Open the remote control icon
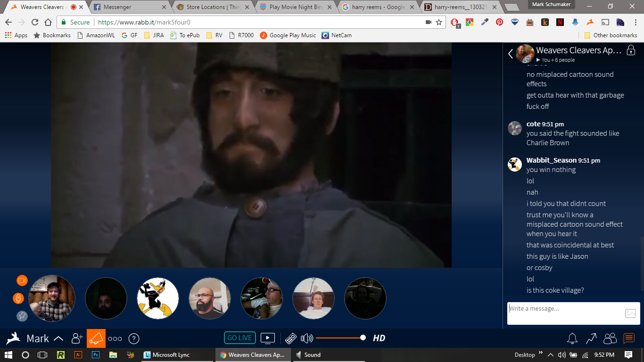 tap(291, 338)
